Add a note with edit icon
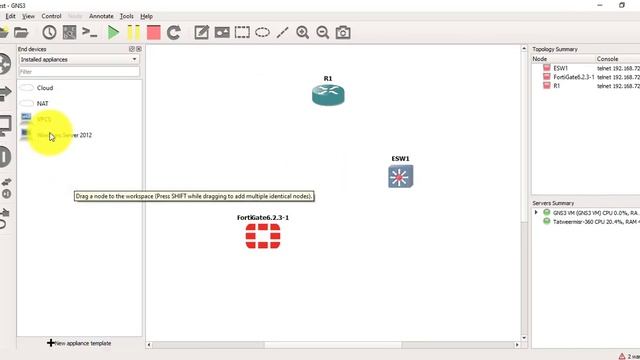 point(202,32)
